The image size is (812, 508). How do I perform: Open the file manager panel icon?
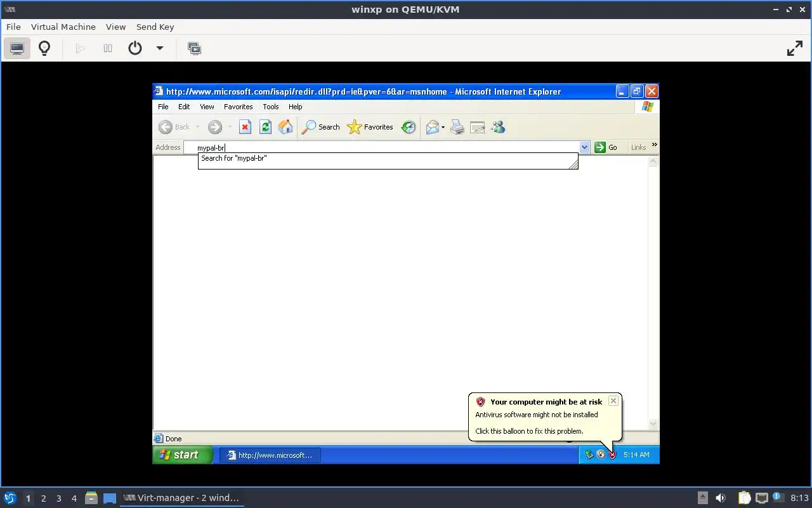pyautogui.click(x=91, y=498)
